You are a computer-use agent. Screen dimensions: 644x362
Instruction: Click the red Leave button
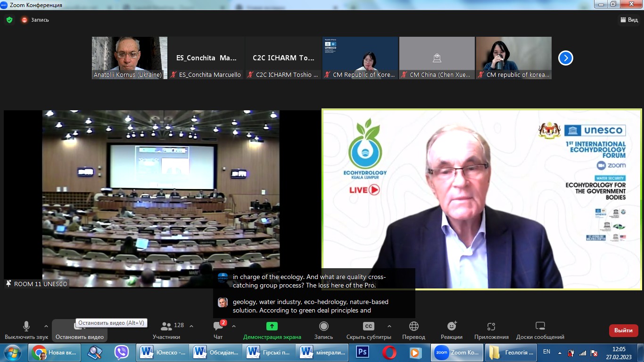click(x=623, y=330)
